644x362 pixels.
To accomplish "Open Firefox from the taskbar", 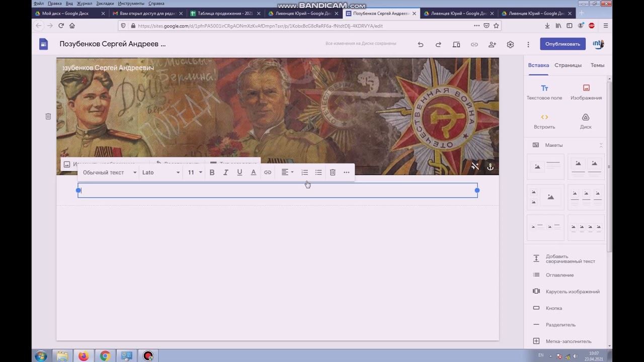I will pos(84,356).
